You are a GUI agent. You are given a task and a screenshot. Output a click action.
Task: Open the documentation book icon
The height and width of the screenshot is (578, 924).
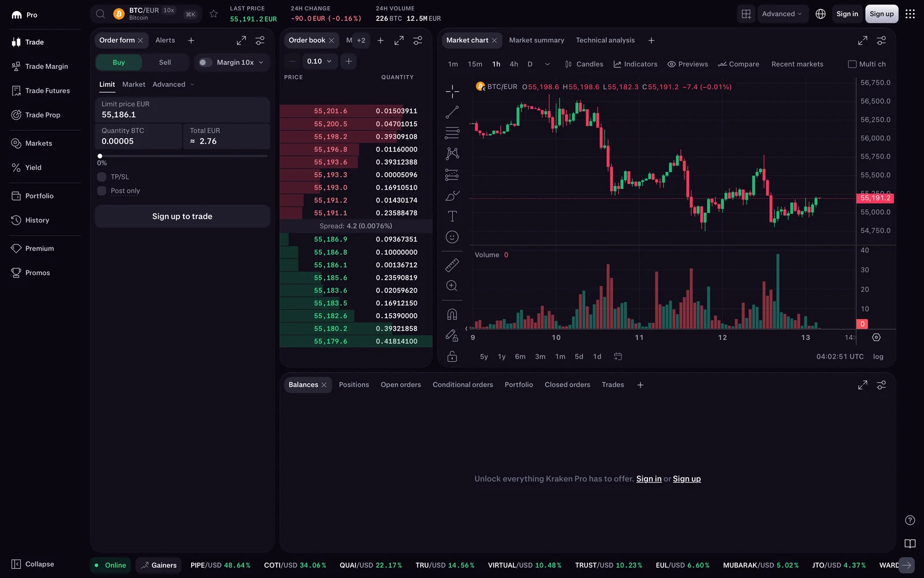click(910, 543)
